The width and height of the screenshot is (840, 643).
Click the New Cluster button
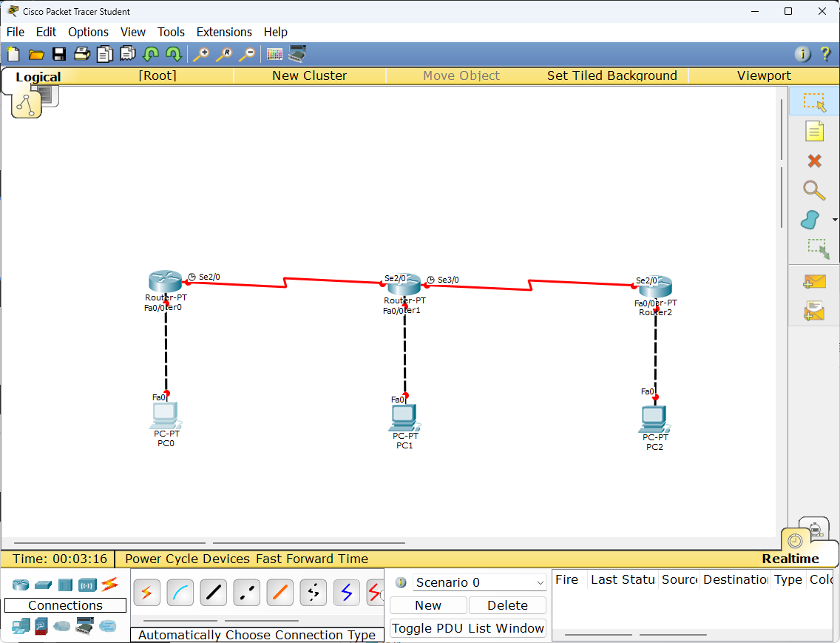pyautogui.click(x=310, y=75)
